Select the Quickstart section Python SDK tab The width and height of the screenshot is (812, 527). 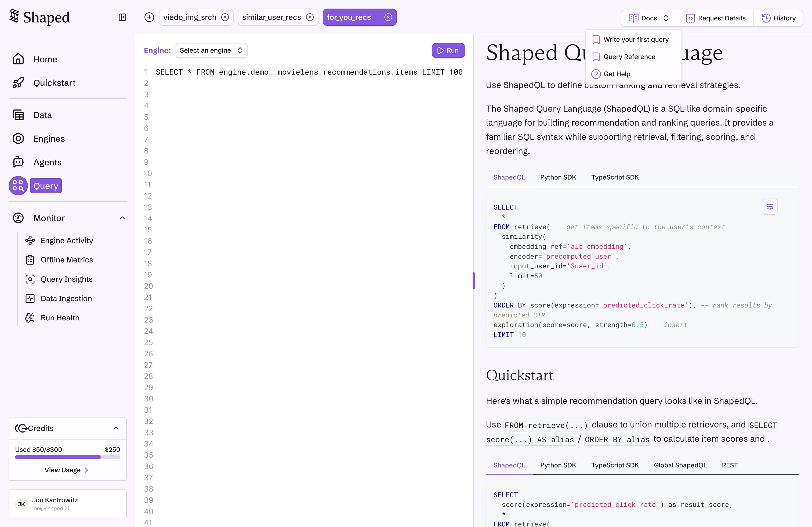point(558,465)
